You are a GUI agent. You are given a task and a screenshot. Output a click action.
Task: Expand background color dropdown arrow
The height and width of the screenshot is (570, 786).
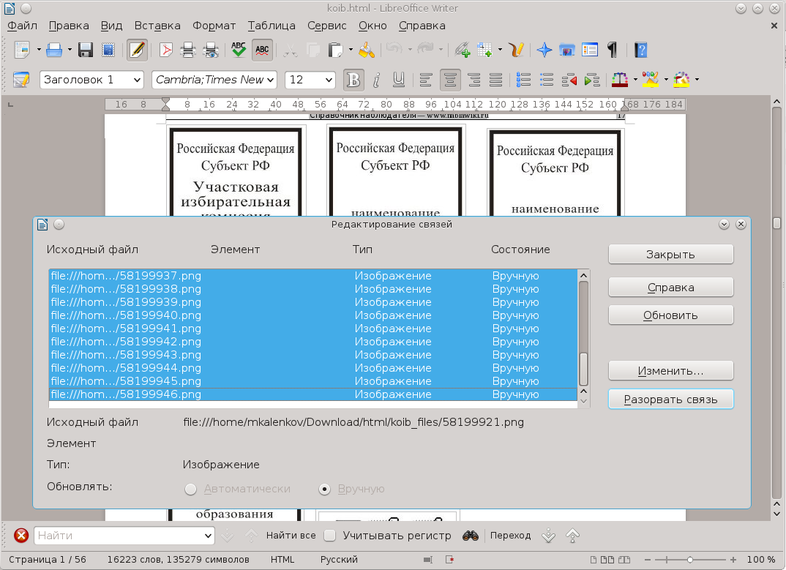pos(697,79)
